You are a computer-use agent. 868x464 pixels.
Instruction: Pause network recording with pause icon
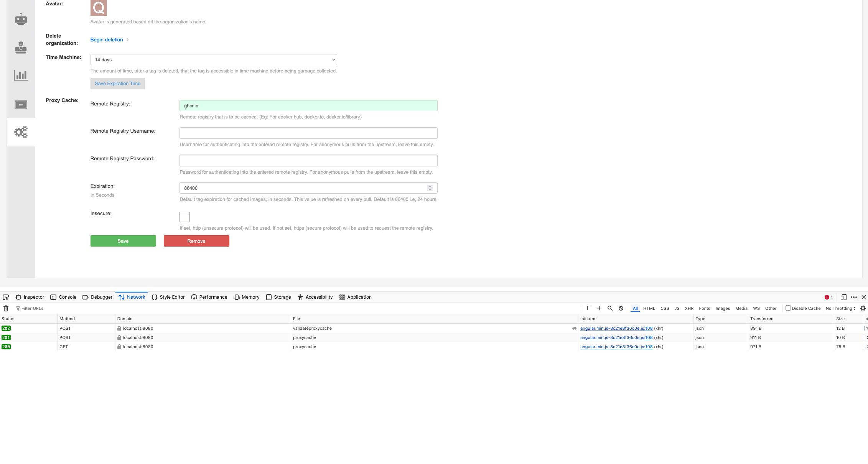tap(589, 308)
